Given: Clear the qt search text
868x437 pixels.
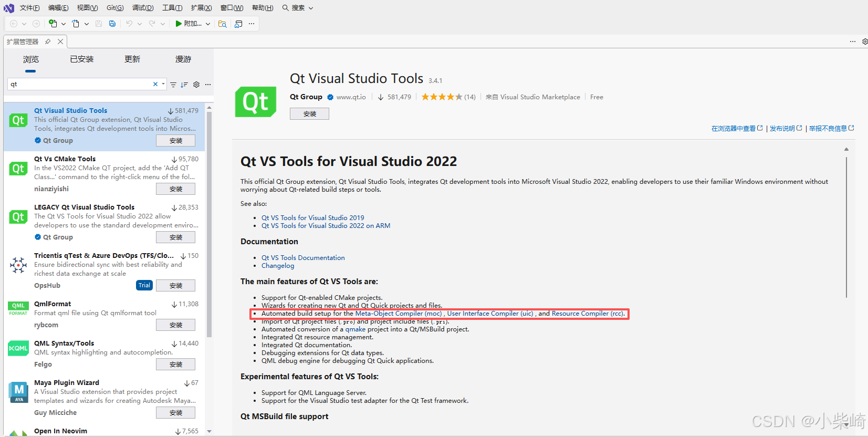Looking at the screenshot, I should 155,84.
